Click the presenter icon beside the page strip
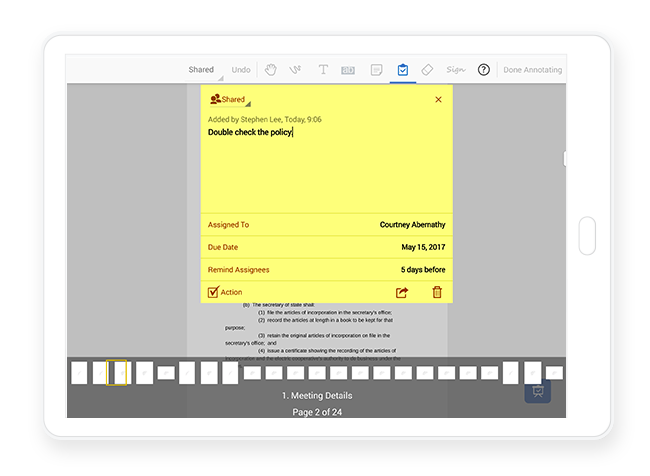 538,391
